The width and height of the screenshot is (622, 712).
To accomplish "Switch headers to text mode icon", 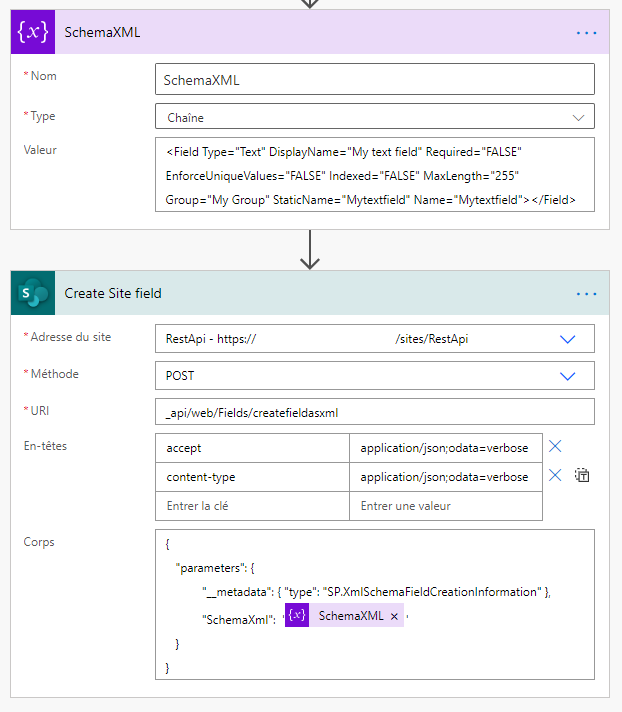I will coord(582,475).
